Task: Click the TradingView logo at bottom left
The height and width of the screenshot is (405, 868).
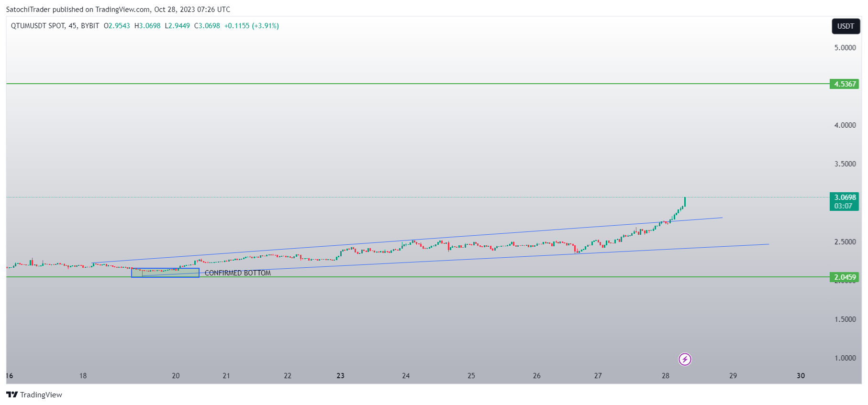Action: 34,394
